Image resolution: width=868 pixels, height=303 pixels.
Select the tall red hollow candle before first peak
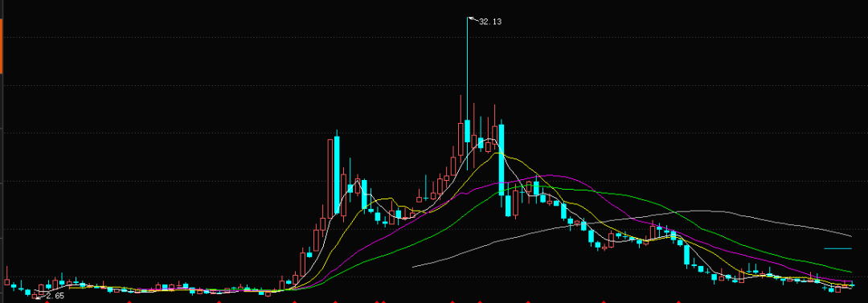(330, 178)
